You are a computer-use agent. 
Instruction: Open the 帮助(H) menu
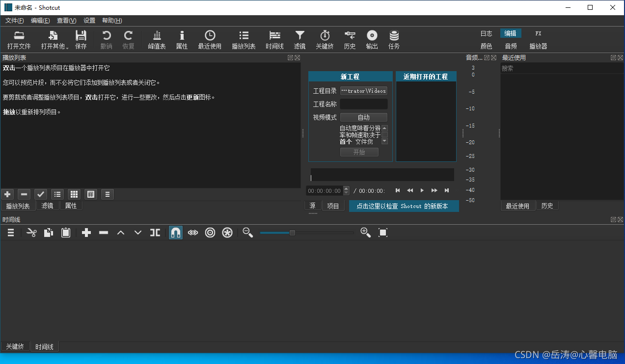112,21
